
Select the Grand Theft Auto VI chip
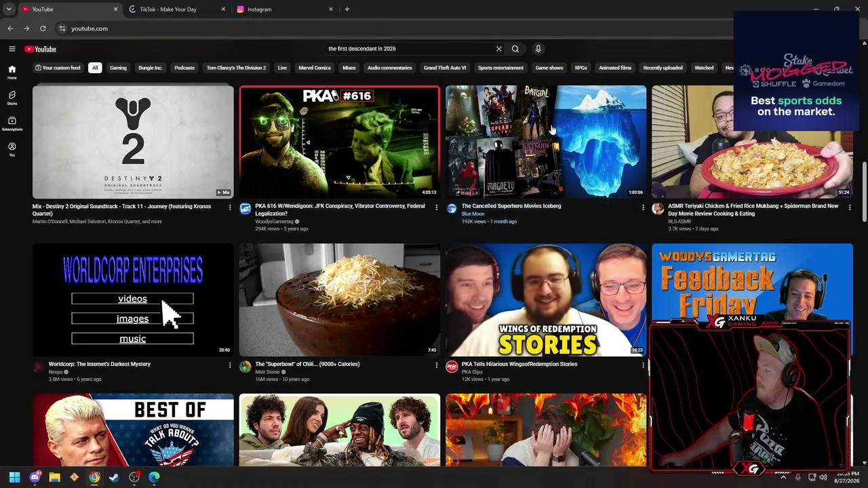click(445, 68)
